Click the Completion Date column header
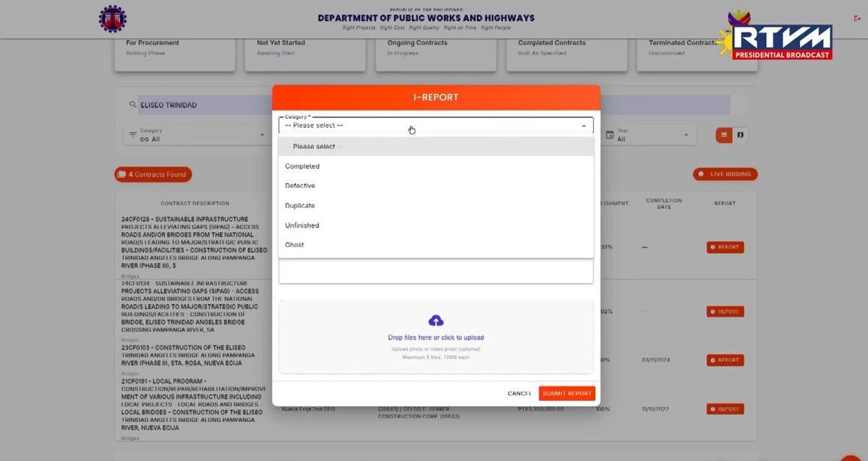Screen dimensions: 868x461 pyautogui.click(x=664, y=204)
